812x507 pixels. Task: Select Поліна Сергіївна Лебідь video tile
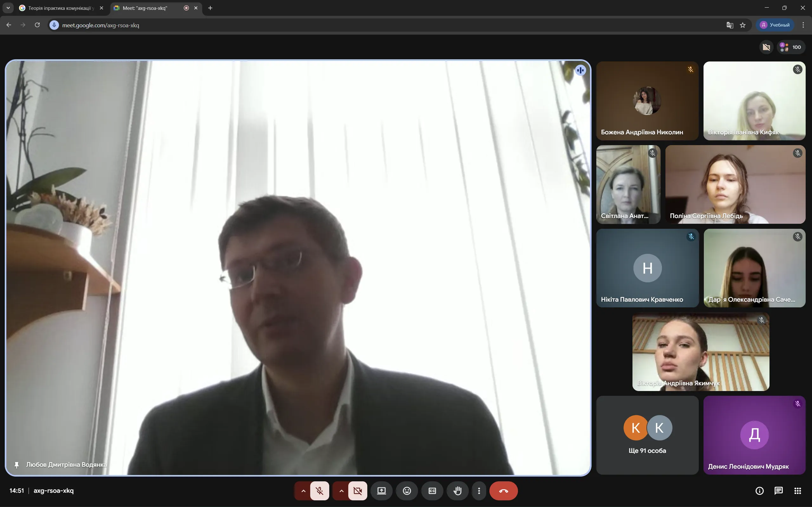pyautogui.click(x=735, y=184)
